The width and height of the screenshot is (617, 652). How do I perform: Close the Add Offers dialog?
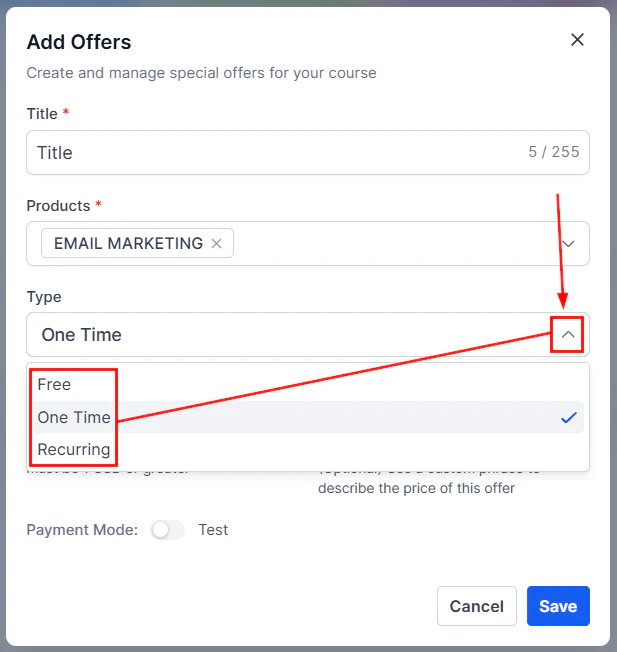(577, 40)
